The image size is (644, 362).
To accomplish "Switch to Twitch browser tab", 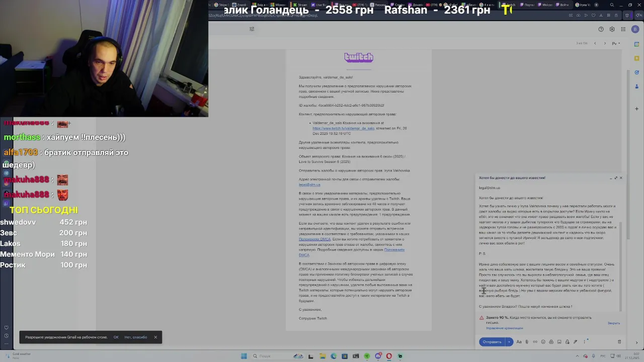I will coord(509,5).
